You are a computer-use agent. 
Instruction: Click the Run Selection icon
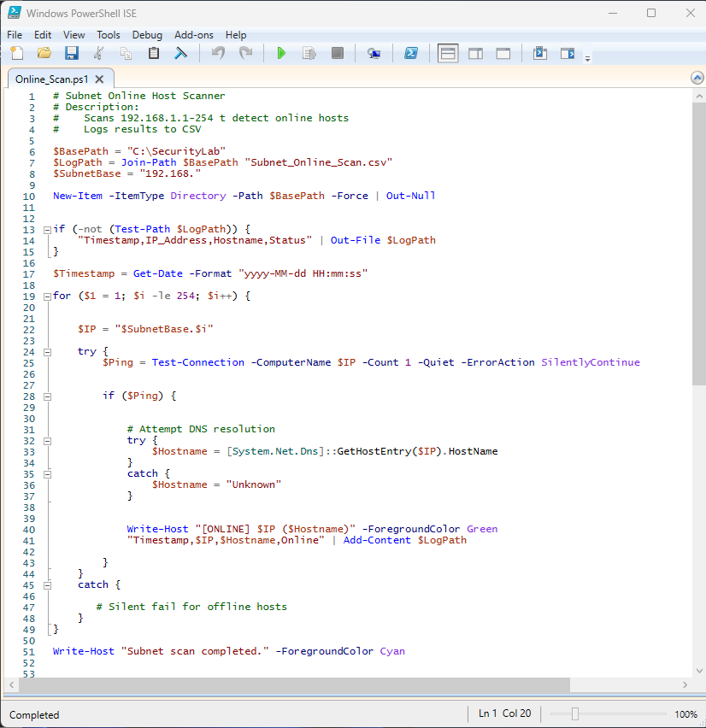pyautogui.click(x=309, y=53)
